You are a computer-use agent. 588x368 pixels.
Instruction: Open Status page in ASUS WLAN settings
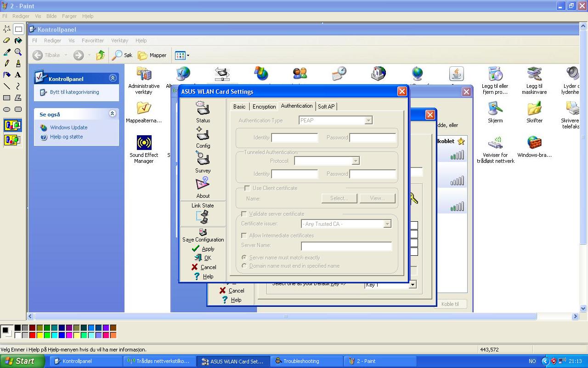203,112
